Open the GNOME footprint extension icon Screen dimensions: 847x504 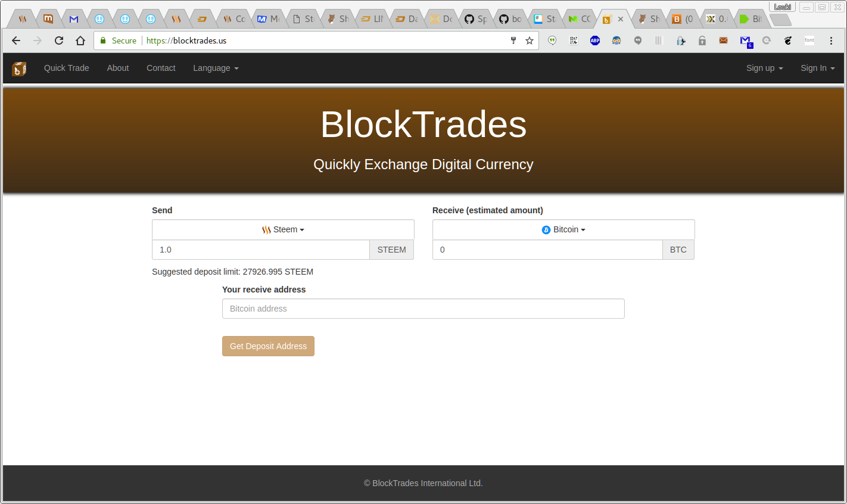click(x=788, y=41)
